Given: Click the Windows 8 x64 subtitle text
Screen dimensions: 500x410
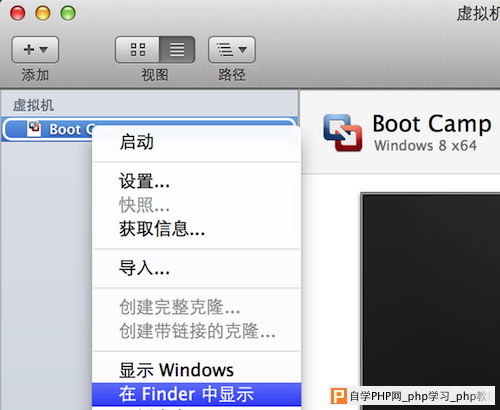Looking at the screenshot, I should (x=425, y=146).
